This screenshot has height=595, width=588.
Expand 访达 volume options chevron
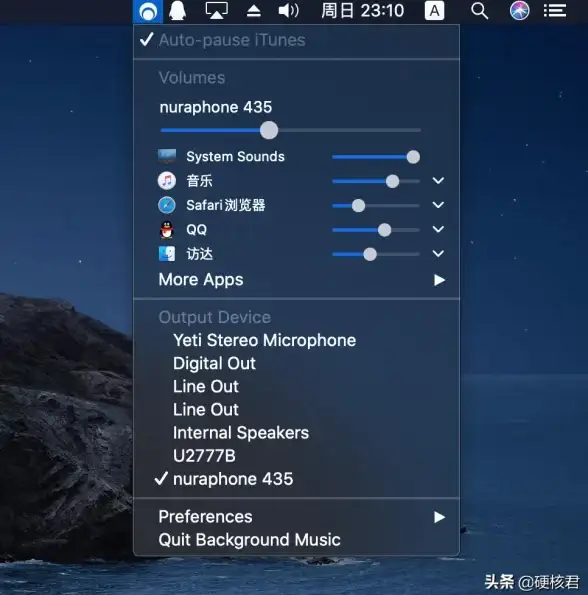pyautogui.click(x=438, y=253)
